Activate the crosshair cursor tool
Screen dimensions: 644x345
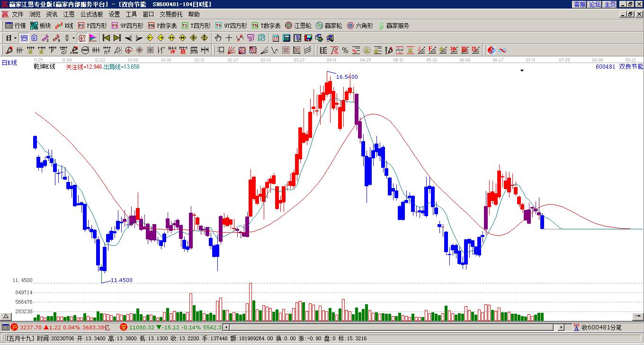click(229, 38)
